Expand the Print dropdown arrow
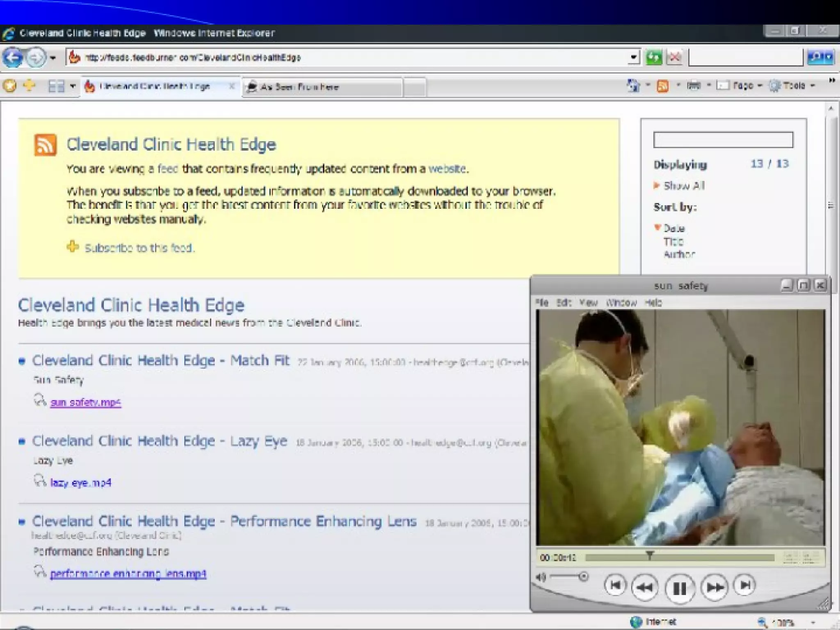Viewport: 840px width, 630px height. (x=708, y=85)
